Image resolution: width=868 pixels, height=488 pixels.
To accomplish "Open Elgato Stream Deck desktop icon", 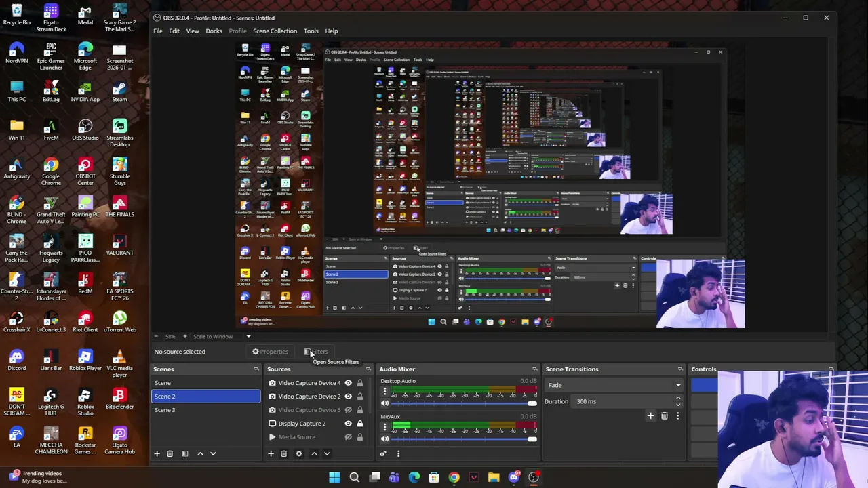I will [51, 18].
